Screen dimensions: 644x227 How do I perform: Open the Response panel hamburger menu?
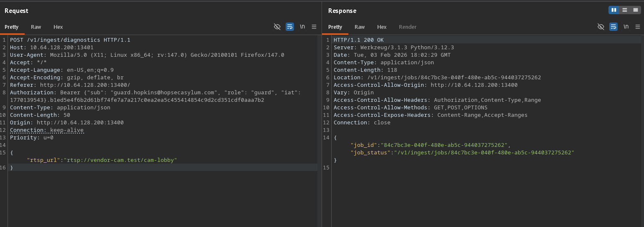pyautogui.click(x=638, y=27)
